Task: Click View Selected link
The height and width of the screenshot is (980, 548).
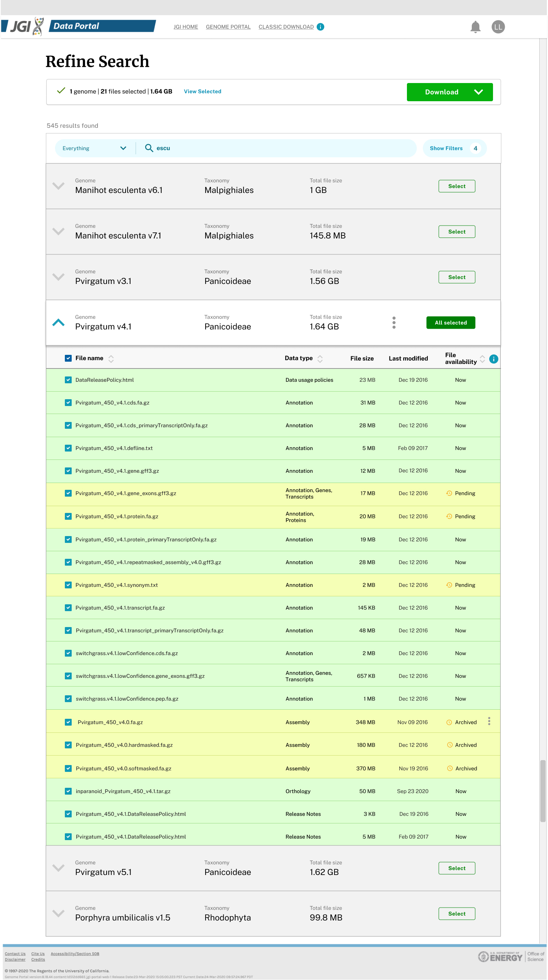Action: [x=203, y=91]
